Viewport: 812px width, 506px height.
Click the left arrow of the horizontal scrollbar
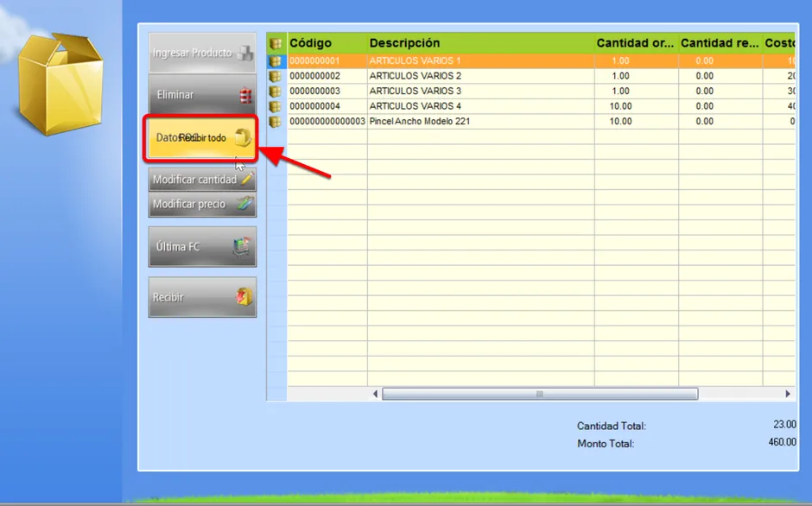[x=375, y=394]
